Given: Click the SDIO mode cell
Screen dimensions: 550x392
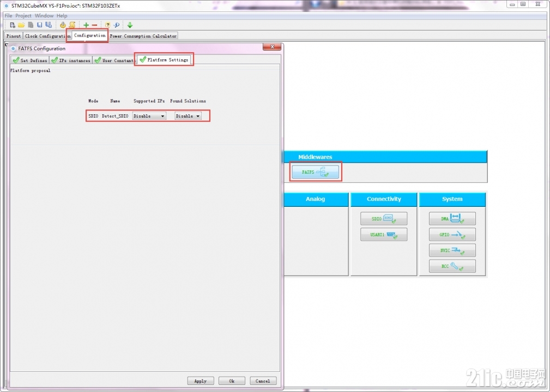Looking at the screenshot, I should coord(93,116).
